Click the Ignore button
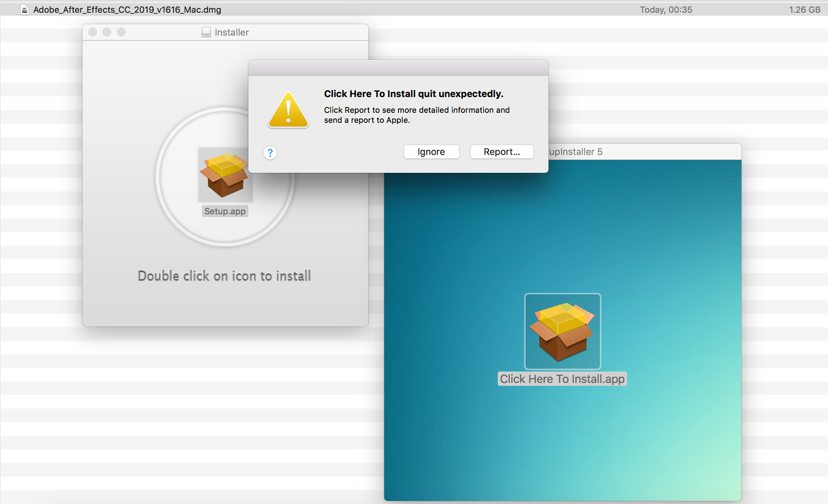This screenshot has height=504, width=828. 431,152
